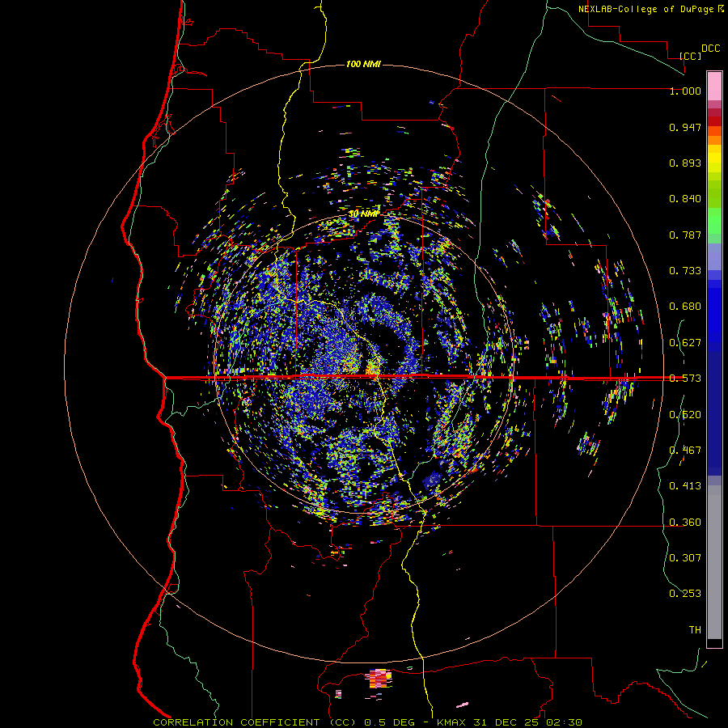Click the pink-red echo block below the outer ring
Screen dimensions: 728x728
[380, 679]
